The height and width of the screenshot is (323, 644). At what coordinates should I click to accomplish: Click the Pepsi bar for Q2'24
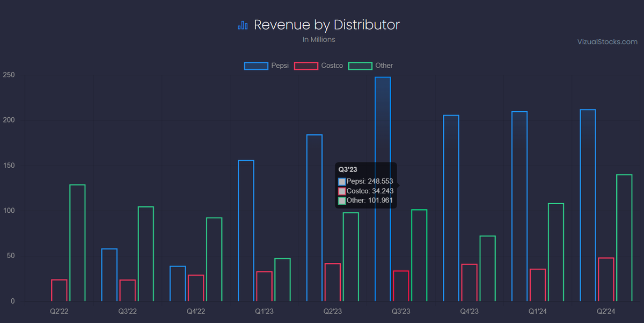(x=588, y=205)
